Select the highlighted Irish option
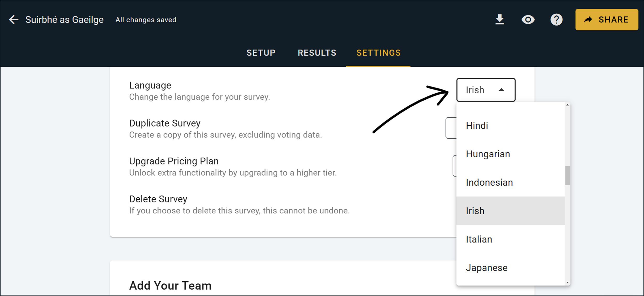Image resolution: width=644 pixels, height=296 pixels. (x=475, y=211)
